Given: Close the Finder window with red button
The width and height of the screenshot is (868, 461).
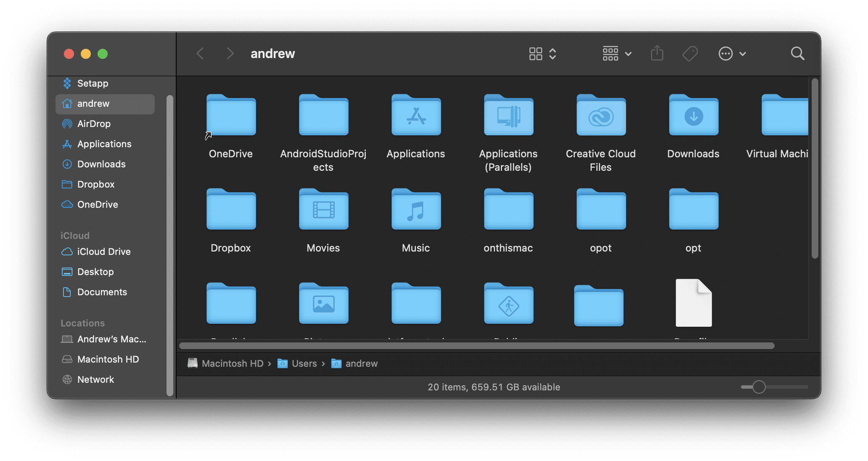Looking at the screenshot, I should point(69,54).
